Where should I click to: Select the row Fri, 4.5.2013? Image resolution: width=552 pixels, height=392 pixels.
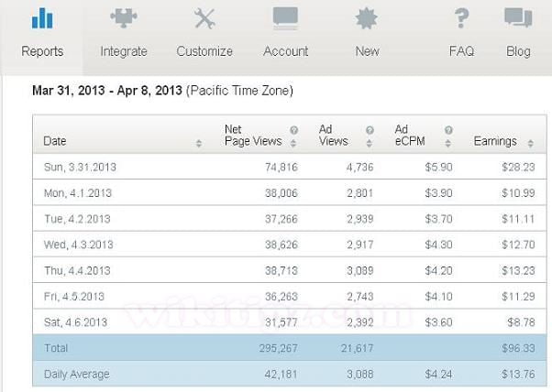click(x=290, y=297)
